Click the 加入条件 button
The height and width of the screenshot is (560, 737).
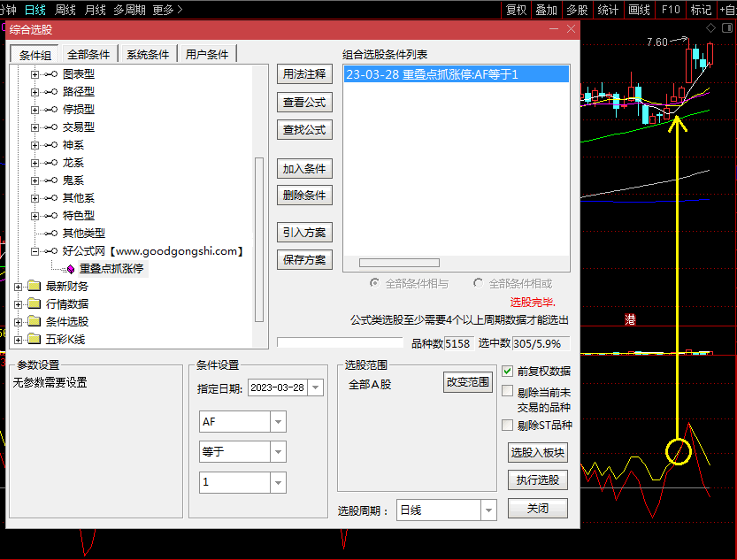(x=304, y=169)
